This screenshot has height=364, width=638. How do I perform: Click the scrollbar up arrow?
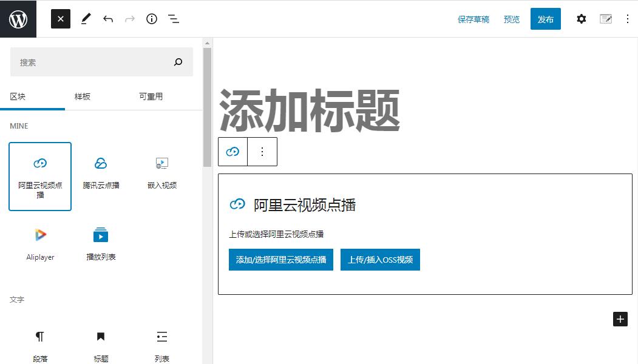click(207, 42)
